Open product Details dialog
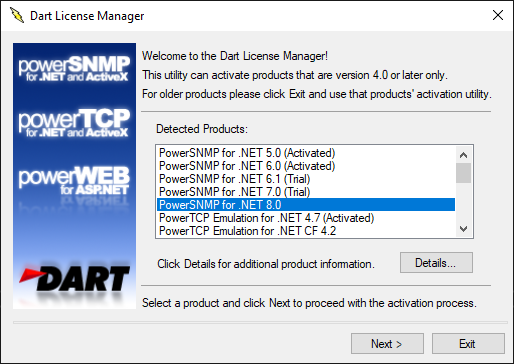 [x=436, y=263]
